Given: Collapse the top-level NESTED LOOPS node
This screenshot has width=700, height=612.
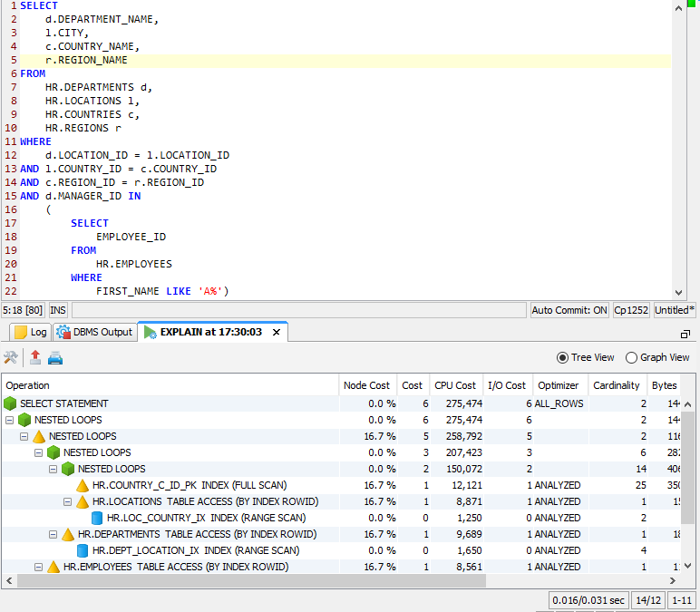Looking at the screenshot, I should click(10, 420).
